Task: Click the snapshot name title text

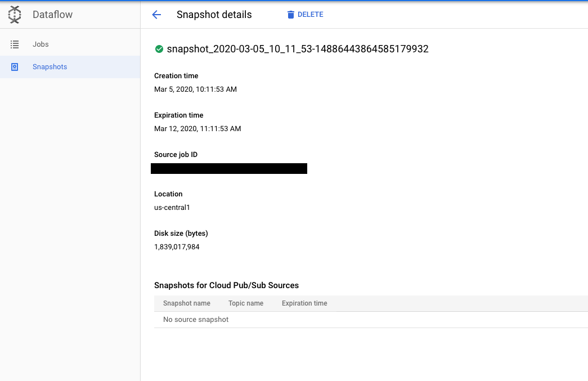Action: [298, 49]
